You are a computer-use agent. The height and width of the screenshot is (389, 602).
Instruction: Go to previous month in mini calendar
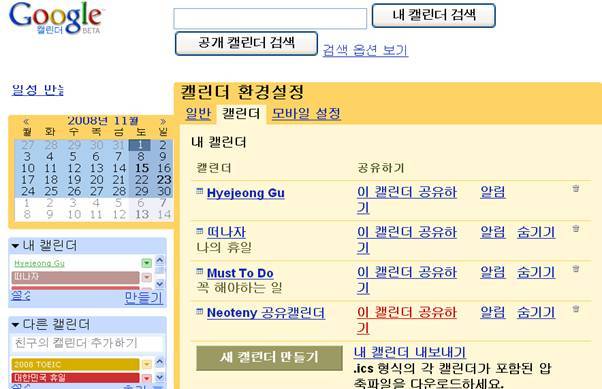26,121
